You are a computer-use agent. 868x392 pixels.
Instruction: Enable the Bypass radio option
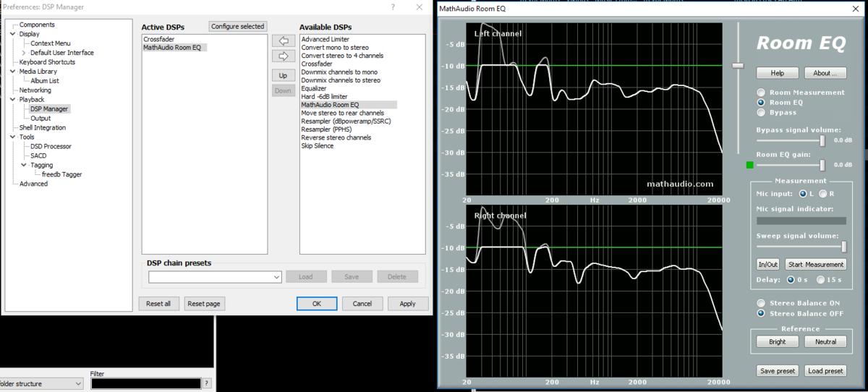point(761,113)
